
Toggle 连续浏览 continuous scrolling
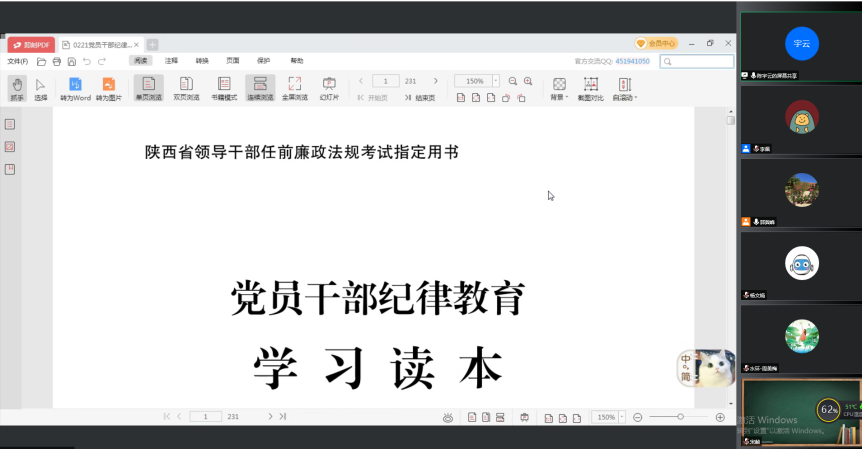pyautogui.click(x=259, y=88)
